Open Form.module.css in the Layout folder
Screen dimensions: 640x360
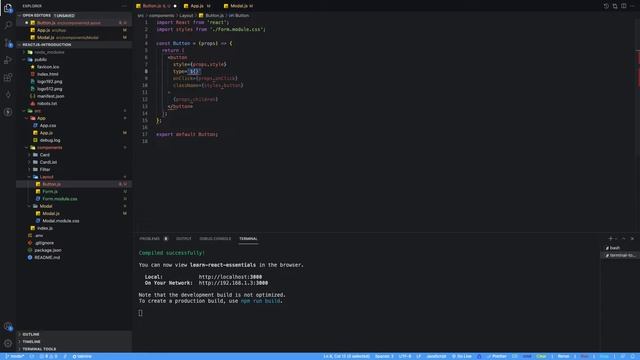(x=60, y=199)
